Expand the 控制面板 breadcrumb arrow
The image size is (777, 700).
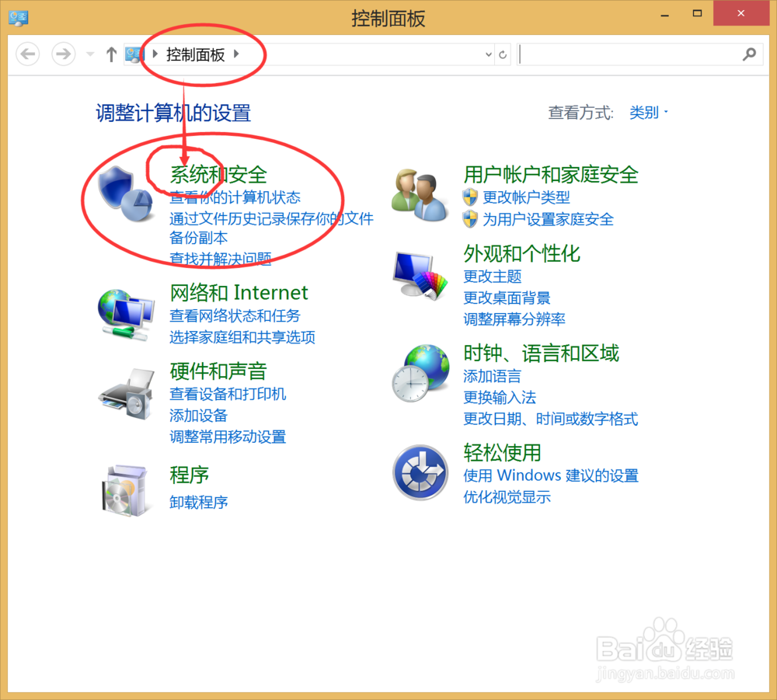(x=236, y=54)
